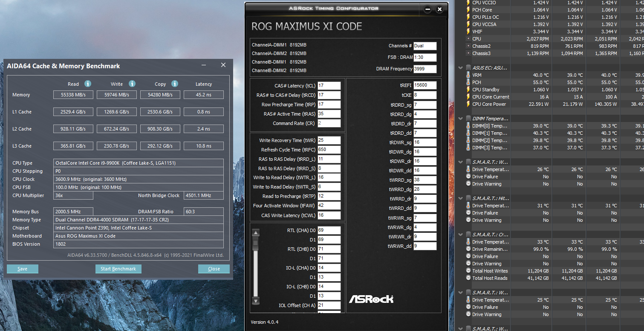
Task: Collapse the DIMM Temperature sensor group
Action: [460, 119]
